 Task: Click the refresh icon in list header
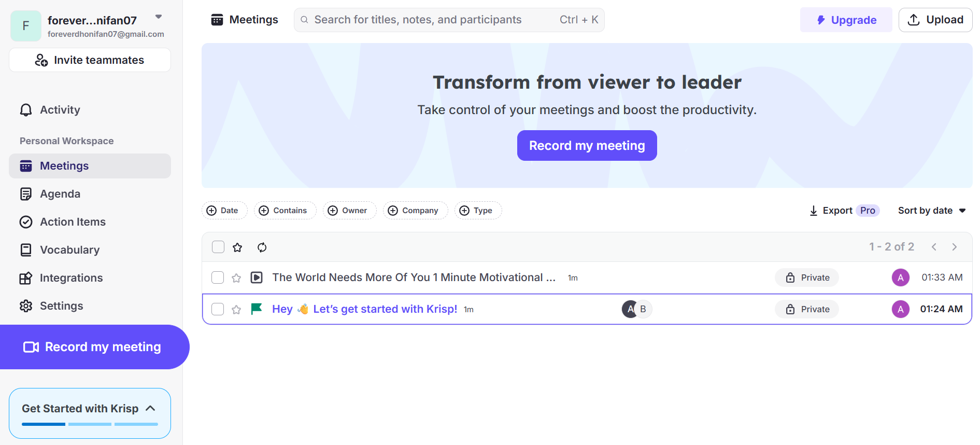(x=262, y=247)
